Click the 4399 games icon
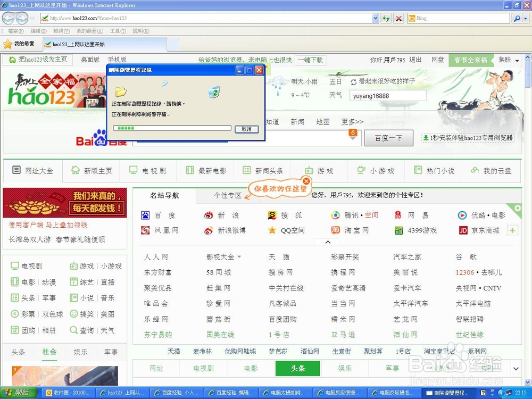 pos(398,231)
